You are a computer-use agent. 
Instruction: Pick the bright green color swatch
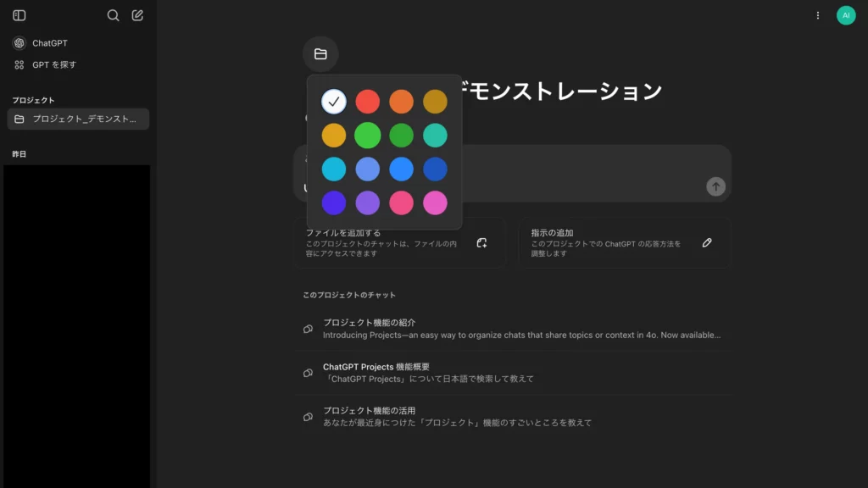pyautogui.click(x=368, y=136)
